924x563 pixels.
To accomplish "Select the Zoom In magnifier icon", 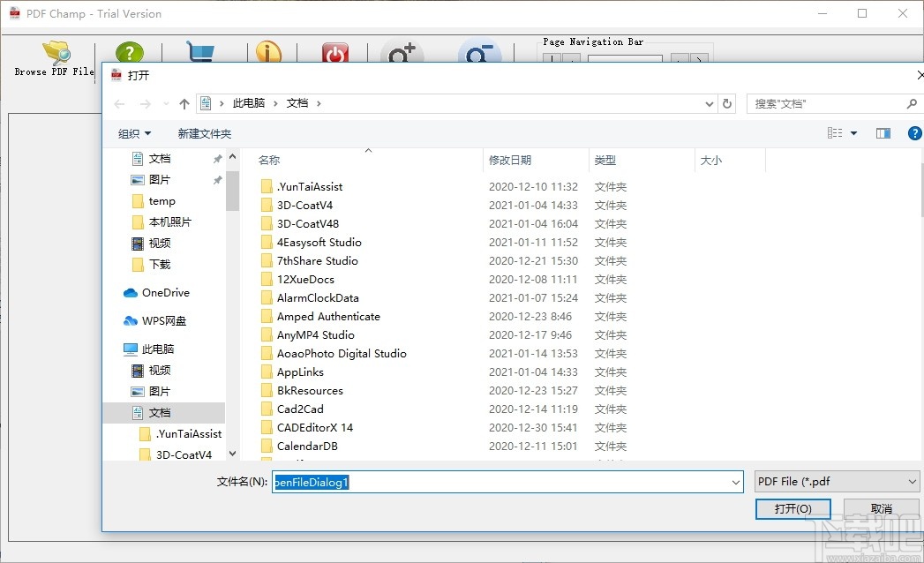I will 402,53.
